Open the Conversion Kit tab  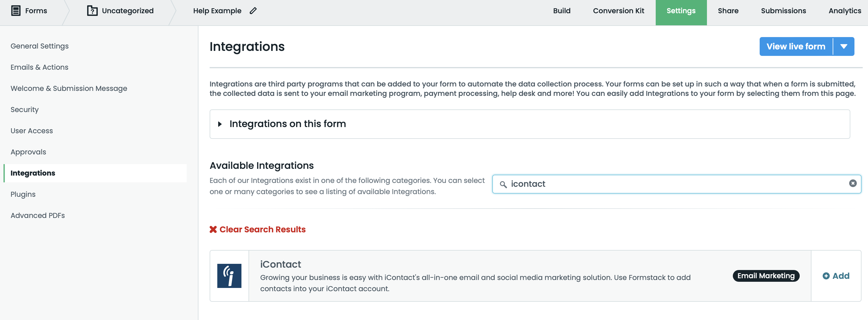pos(618,11)
